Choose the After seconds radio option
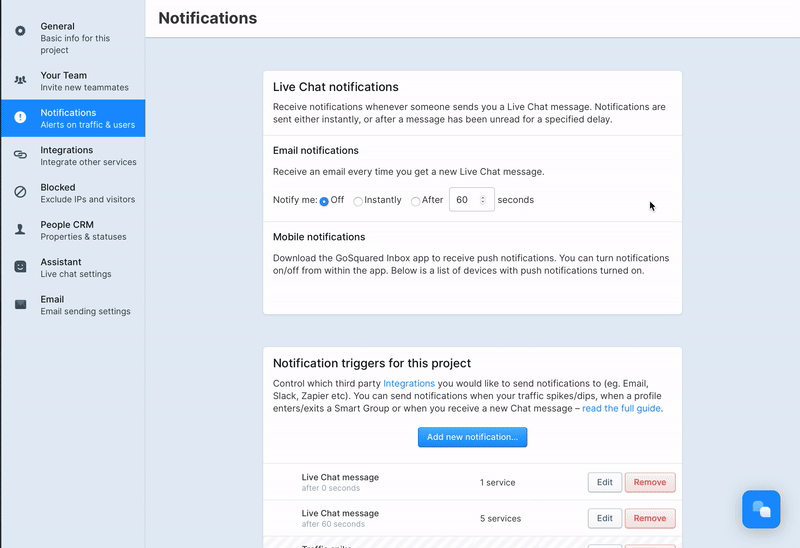This screenshot has width=800, height=548. click(x=416, y=201)
